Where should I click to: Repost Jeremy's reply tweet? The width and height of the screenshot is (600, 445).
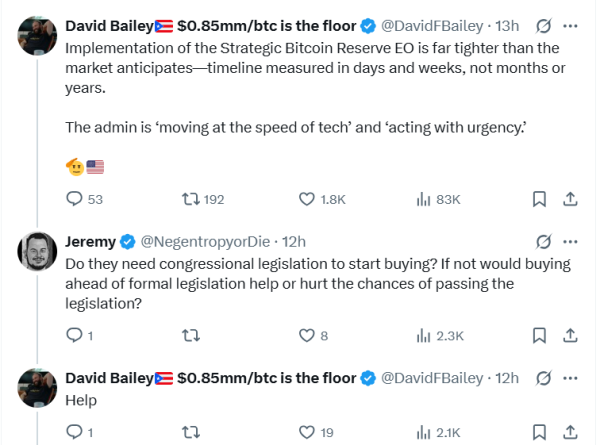191,336
